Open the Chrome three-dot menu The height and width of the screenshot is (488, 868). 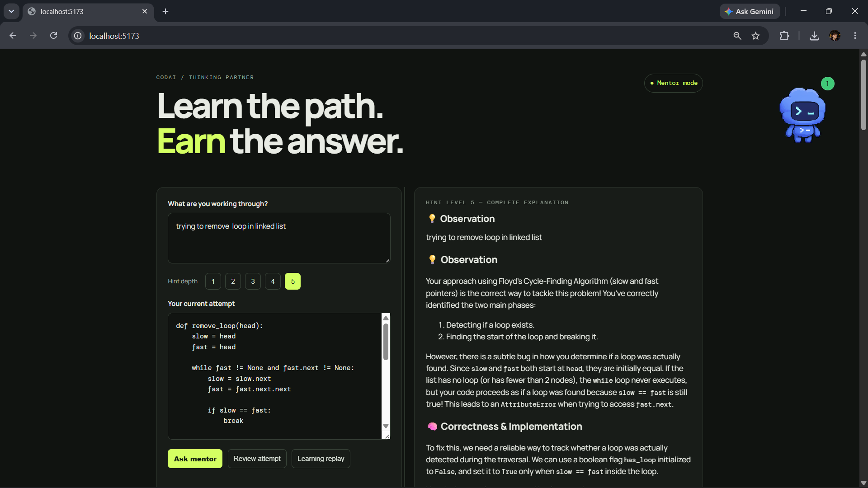pyautogui.click(x=855, y=36)
